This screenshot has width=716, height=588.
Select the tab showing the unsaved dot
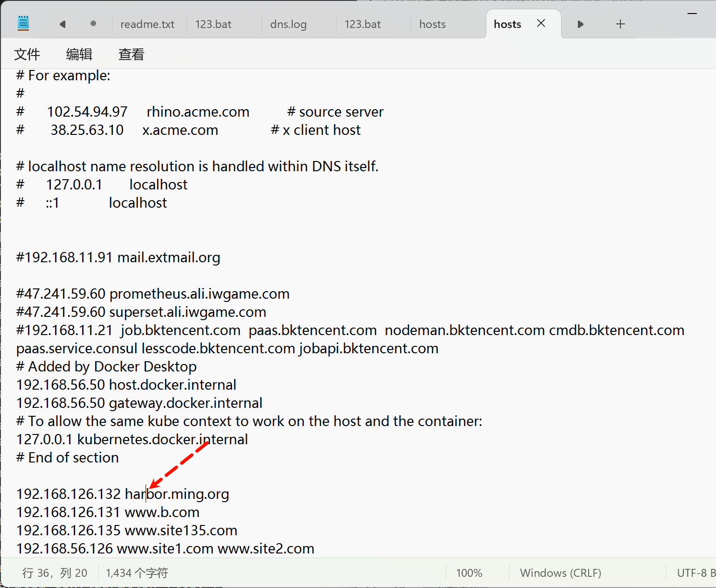point(93,24)
